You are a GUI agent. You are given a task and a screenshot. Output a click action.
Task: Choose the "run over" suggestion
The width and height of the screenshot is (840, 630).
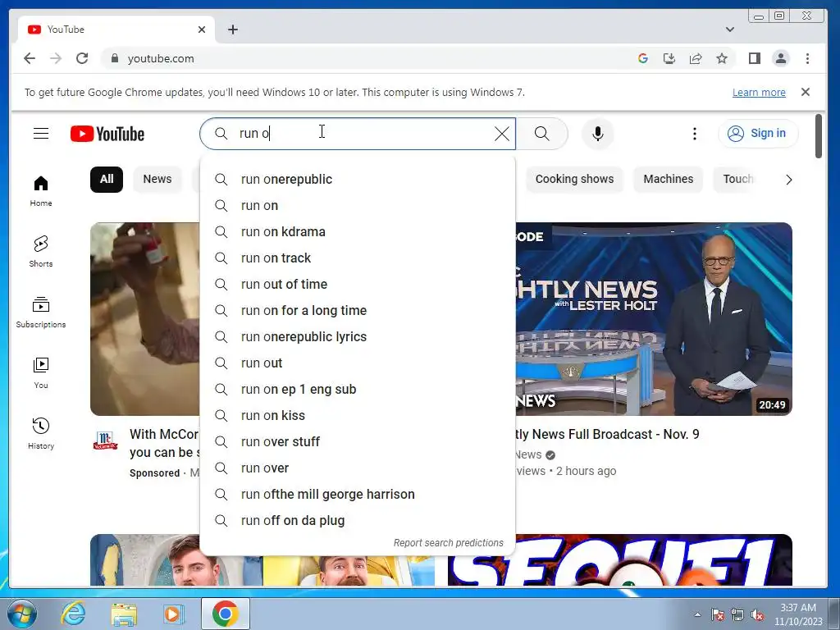tap(358, 468)
